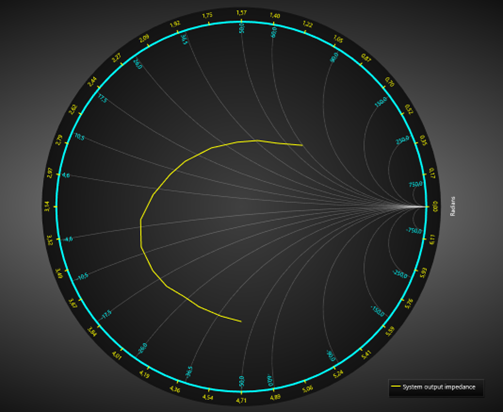This screenshot has height=412, width=503.
Task: Click the 3,49 angle label
Action: [x=59, y=273]
